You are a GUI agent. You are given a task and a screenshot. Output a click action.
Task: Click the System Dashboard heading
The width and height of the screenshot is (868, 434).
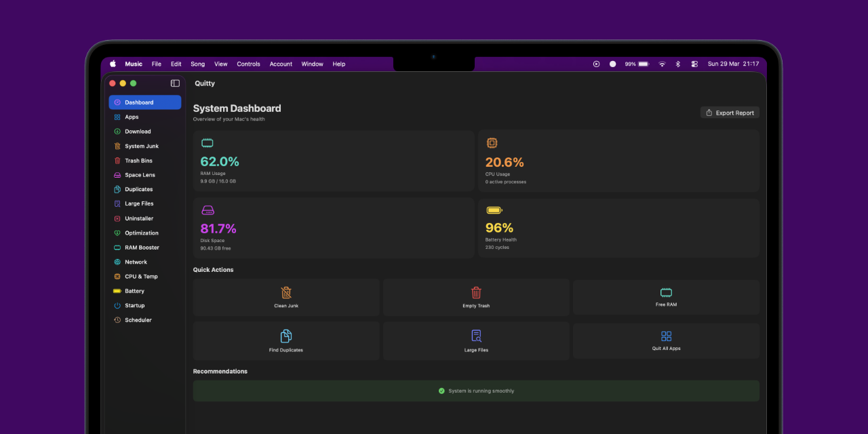pyautogui.click(x=237, y=108)
